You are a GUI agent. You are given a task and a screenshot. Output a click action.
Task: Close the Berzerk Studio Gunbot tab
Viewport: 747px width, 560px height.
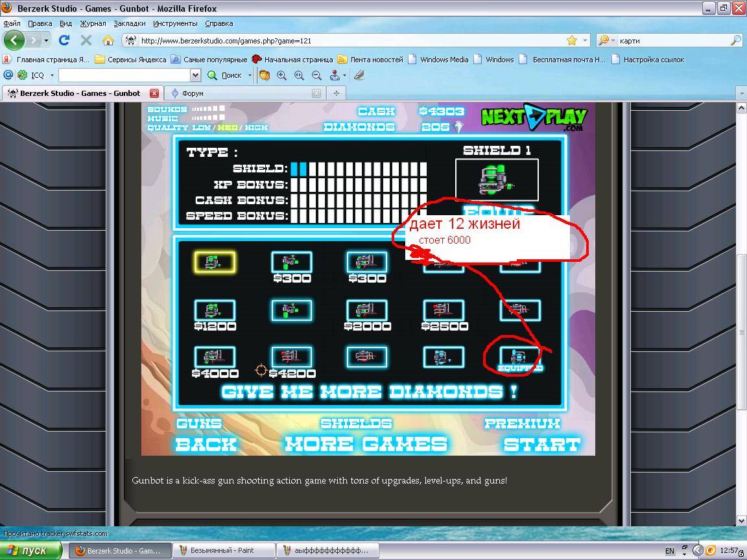(154, 93)
